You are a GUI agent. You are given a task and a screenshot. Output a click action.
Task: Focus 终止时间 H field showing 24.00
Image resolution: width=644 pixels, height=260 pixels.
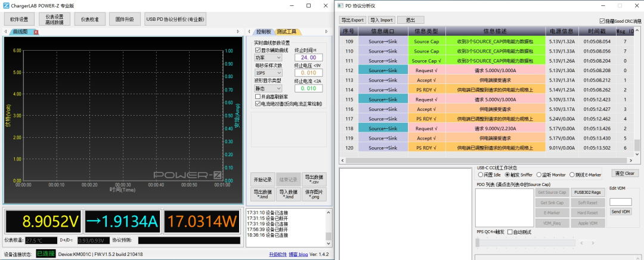click(308, 58)
